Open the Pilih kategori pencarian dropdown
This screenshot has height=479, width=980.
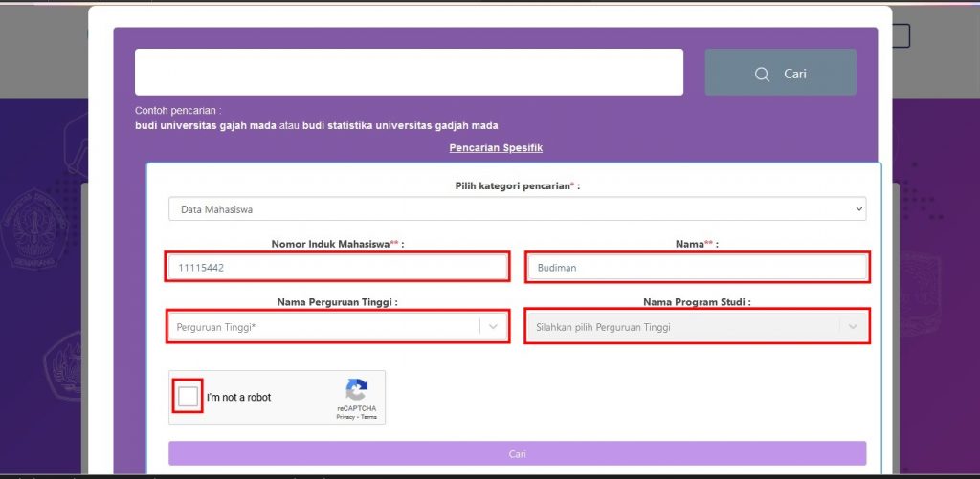pos(517,209)
